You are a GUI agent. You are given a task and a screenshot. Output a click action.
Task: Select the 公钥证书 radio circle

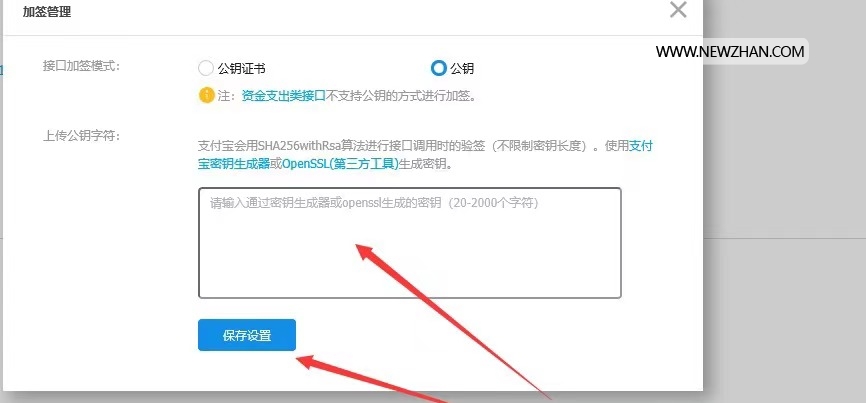point(205,68)
